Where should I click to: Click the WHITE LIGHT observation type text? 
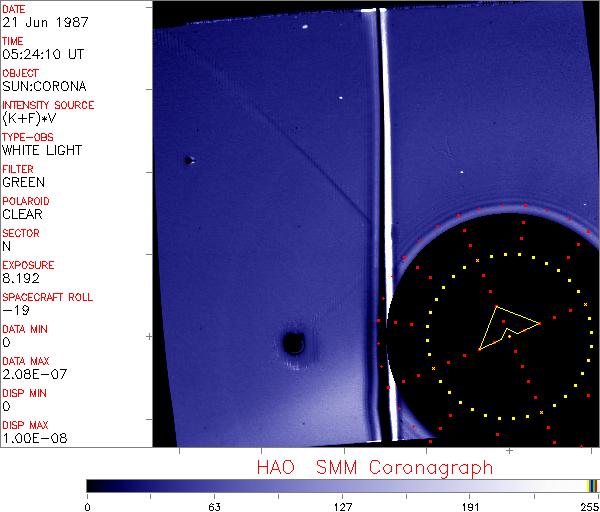pyautogui.click(x=42, y=150)
